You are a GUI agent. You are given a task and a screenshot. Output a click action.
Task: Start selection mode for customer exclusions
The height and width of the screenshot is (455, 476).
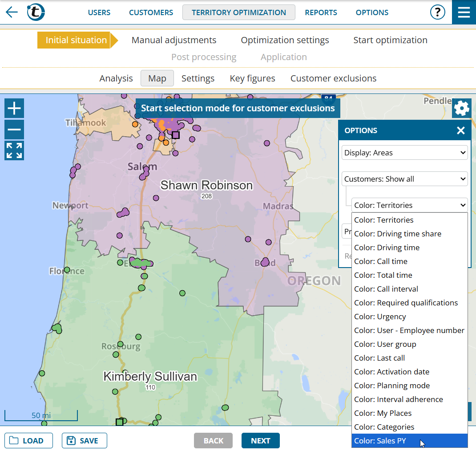pos(238,108)
